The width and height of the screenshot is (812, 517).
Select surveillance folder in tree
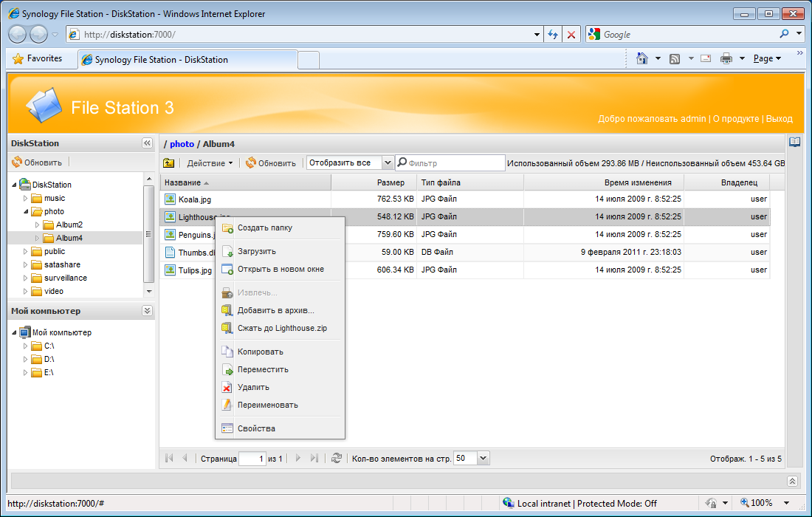(65, 278)
